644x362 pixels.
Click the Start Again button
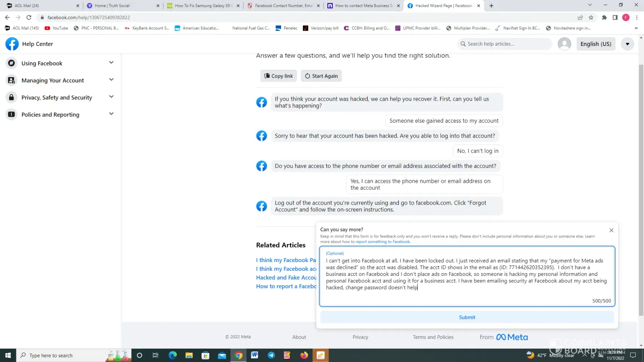click(321, 76)
